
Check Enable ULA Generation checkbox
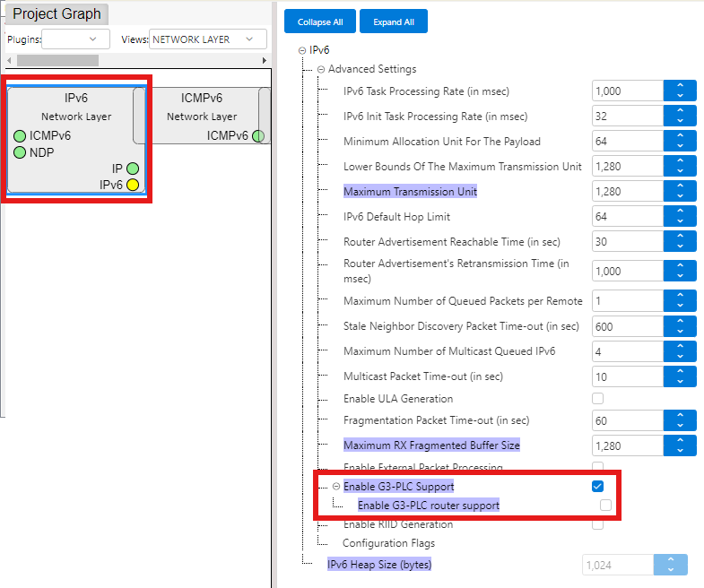pos(598,398)
